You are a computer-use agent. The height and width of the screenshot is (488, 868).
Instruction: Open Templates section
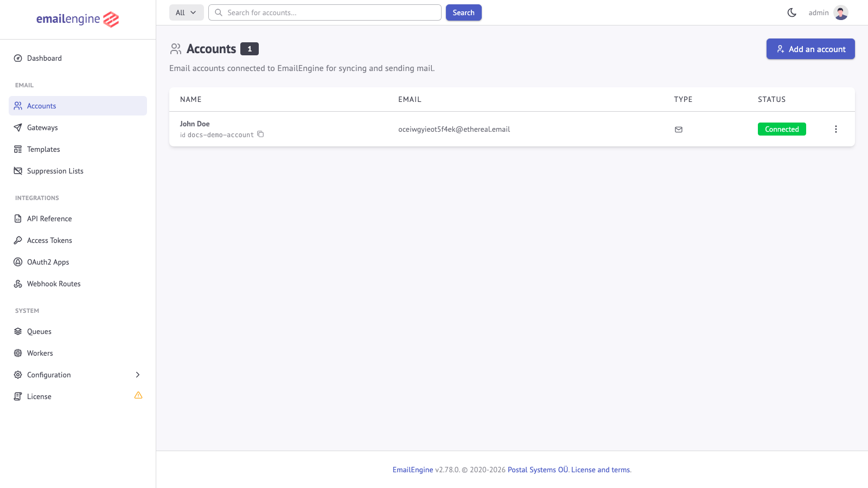pyautogui.click(x=78, y=149)
